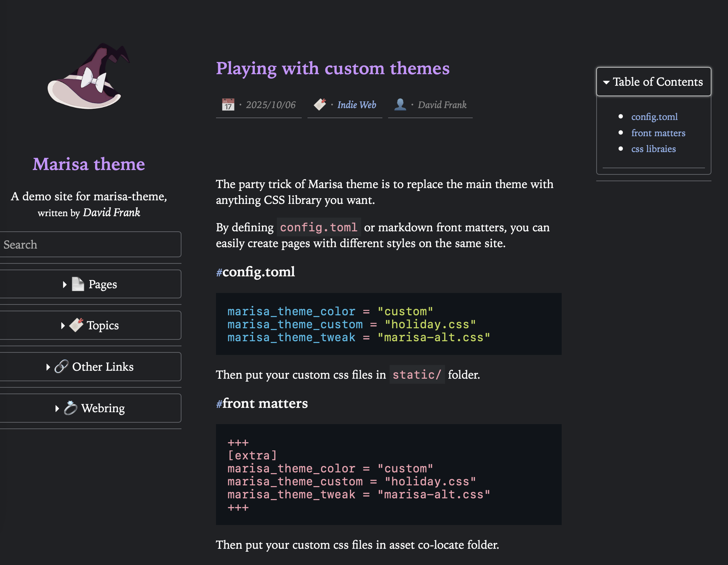This screenshot has width=728, height=565.
Task: Collapse the Table of Contents panel
Action: point(607,82)
